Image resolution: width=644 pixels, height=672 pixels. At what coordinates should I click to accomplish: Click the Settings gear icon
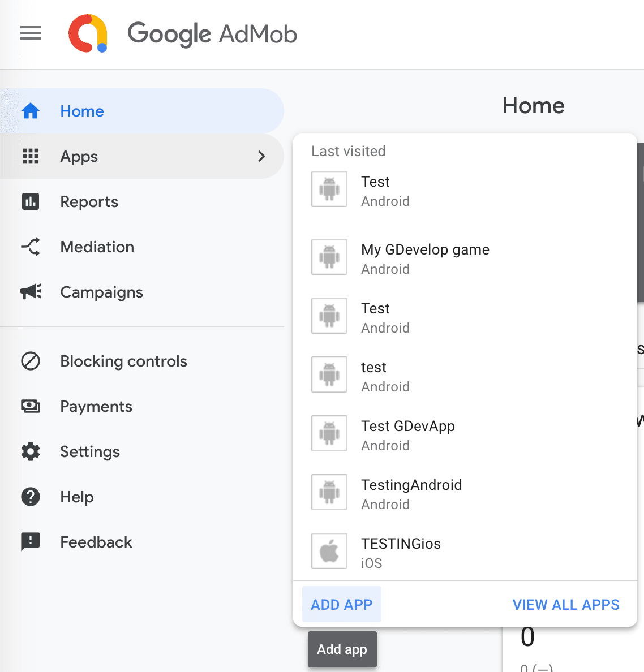[x=31, y=451]
